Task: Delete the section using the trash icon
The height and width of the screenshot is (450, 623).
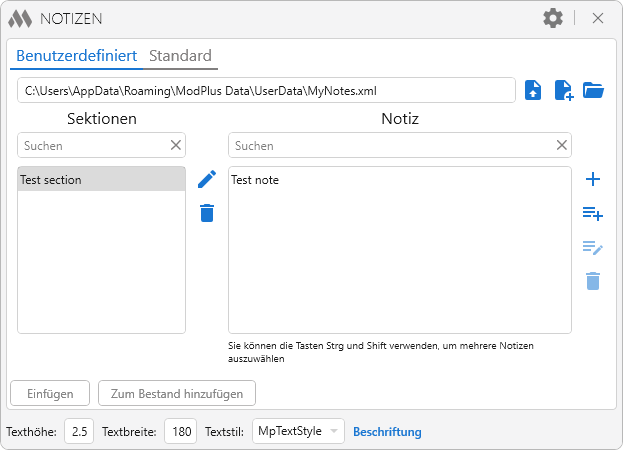Action: pyautogui.click(x=207, y=213)
